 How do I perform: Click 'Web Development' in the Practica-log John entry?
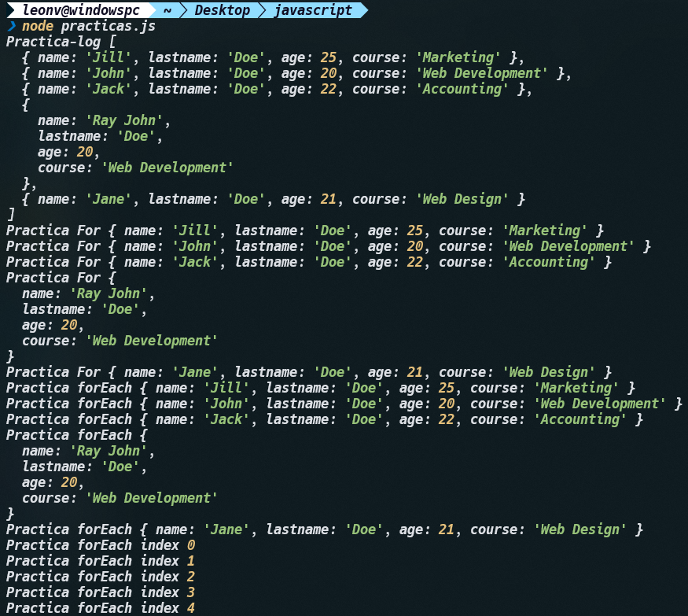pyautogui.click(x=482, y=73)
